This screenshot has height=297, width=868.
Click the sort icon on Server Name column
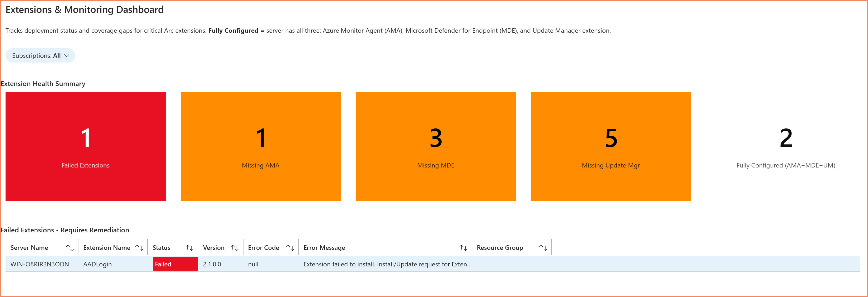click(70, 247)
